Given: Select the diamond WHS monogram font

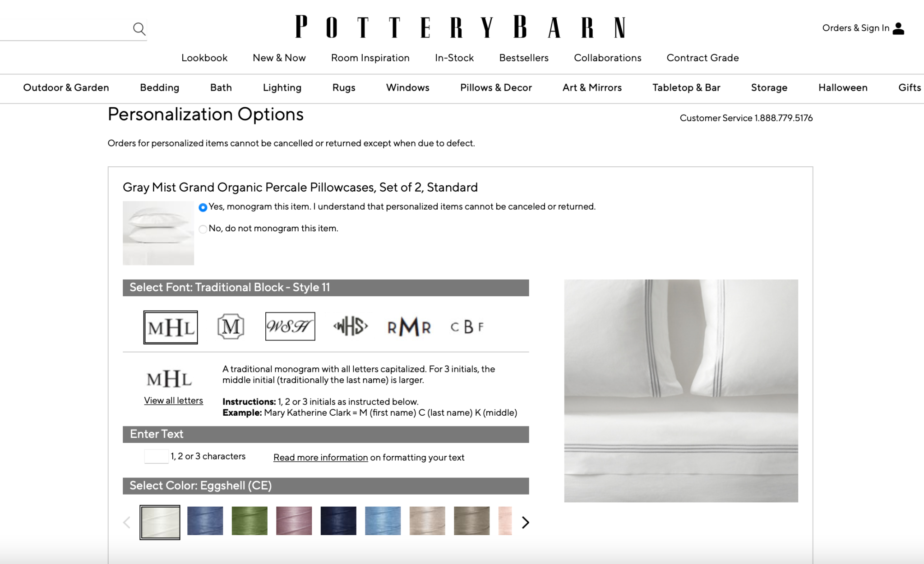Looking at the screenshot, I should click(x=351, y=326).
